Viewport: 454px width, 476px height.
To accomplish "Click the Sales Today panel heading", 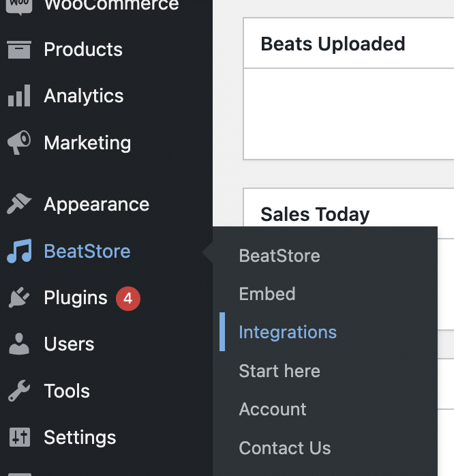I will 315,214.
